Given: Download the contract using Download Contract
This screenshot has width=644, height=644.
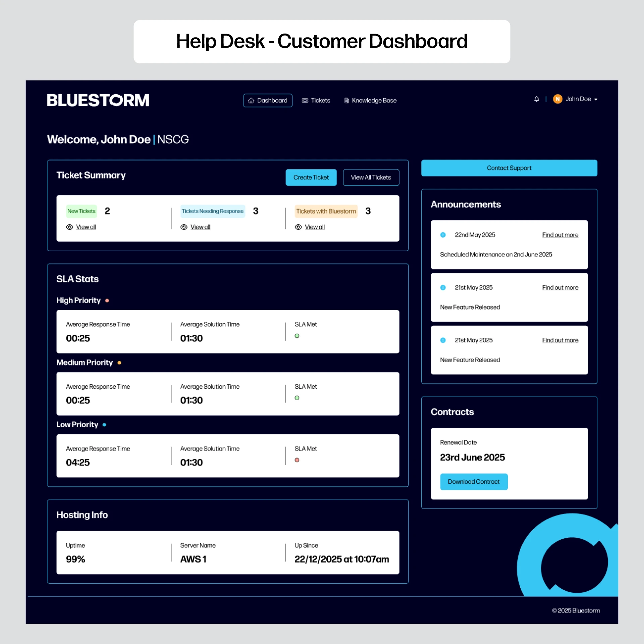Looking at the screenshot, I should (x=474, y=482).
